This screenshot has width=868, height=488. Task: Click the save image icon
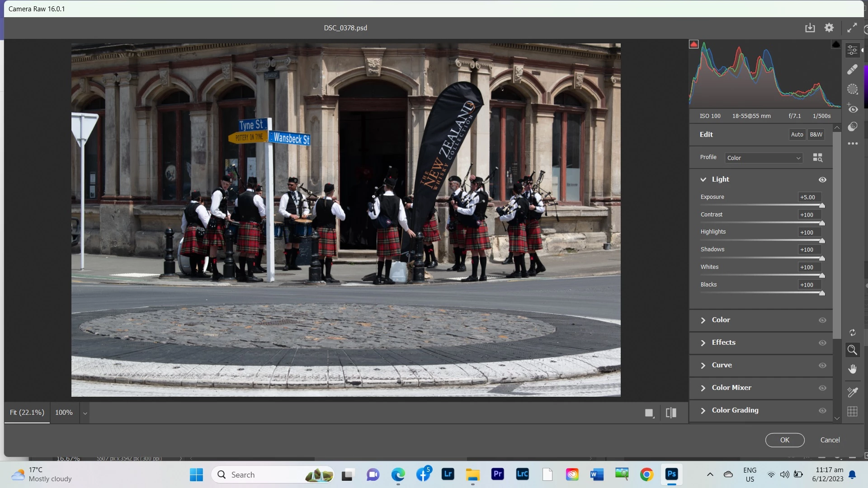coord(810,28)
